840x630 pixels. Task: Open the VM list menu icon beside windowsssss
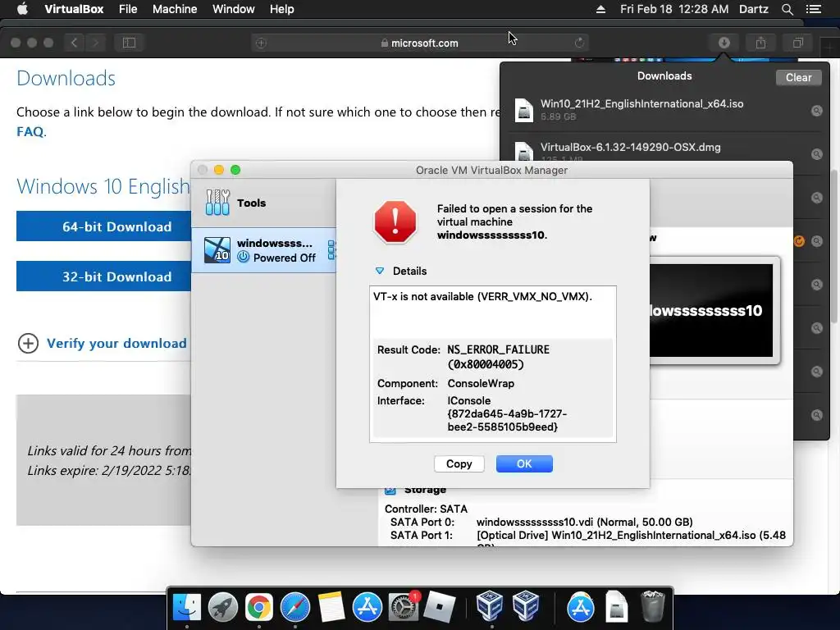click(x=331, y=250)
